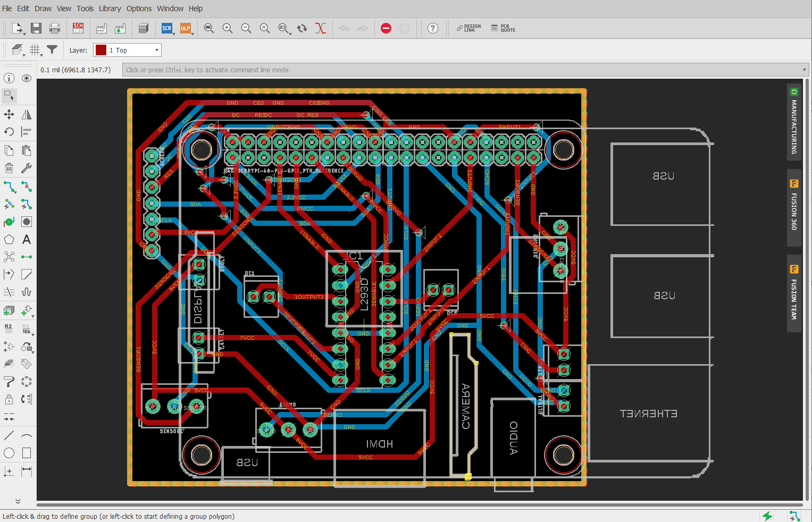Viewport: 812px width, 522px height.
Task: Switch to schematic with SCH/BRD icon
Action: 78,28
